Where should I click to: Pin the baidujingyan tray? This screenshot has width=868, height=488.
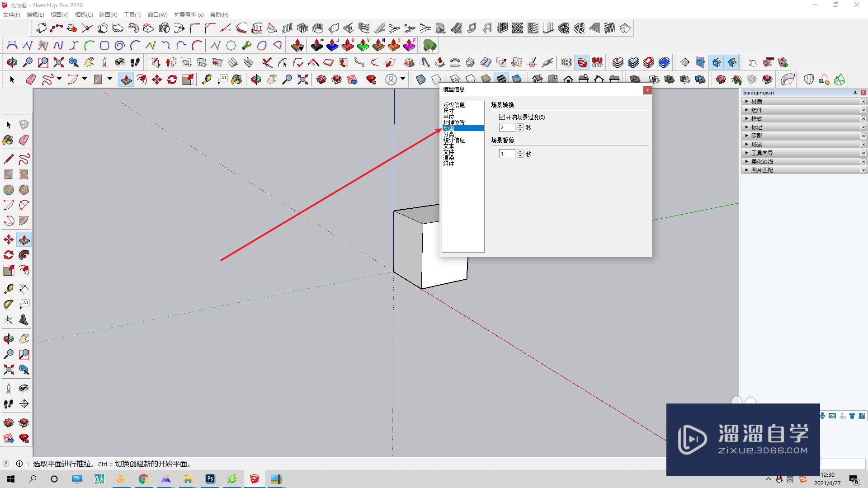(855, 93)
